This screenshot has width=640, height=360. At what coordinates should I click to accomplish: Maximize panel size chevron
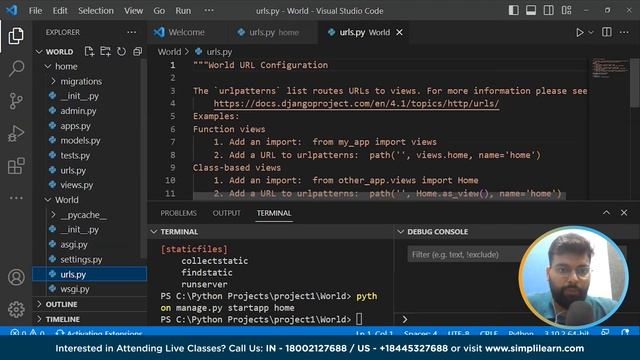point(606,213)
